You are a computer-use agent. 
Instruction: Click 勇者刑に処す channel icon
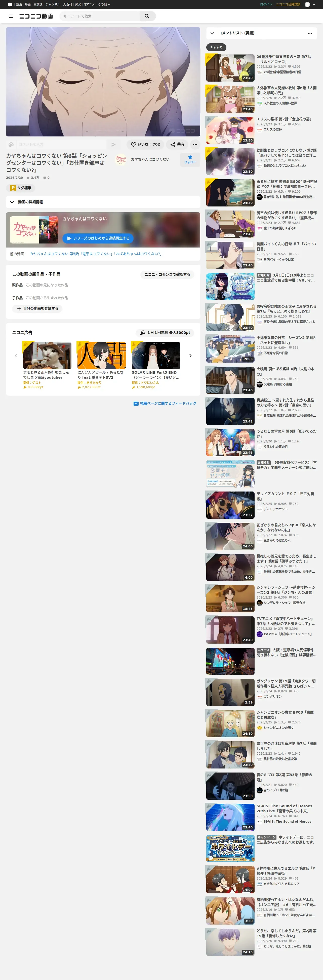(260, 197)
